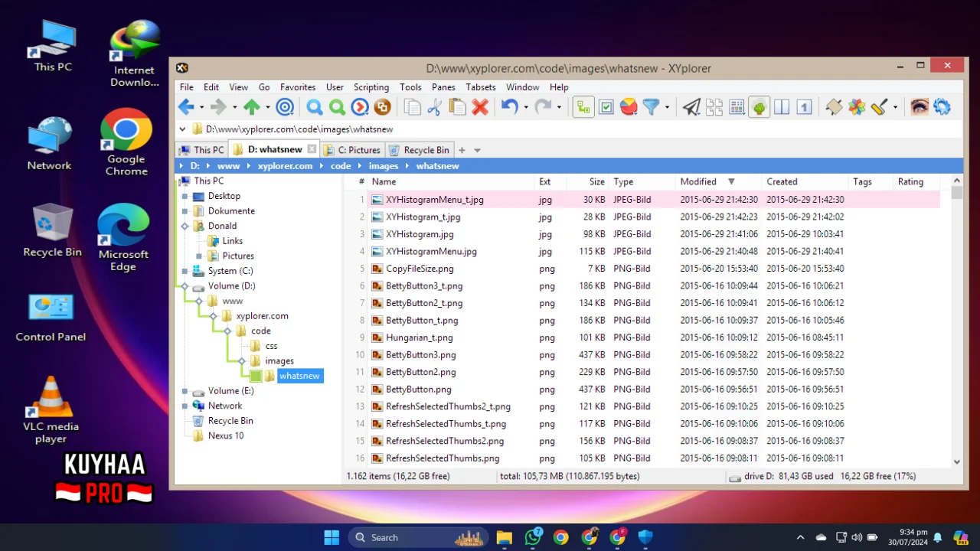Image resolution: width=980 pixels, height=551 pixels.
Task: Expand the System (C:) tree node
Action: (185, 271)
